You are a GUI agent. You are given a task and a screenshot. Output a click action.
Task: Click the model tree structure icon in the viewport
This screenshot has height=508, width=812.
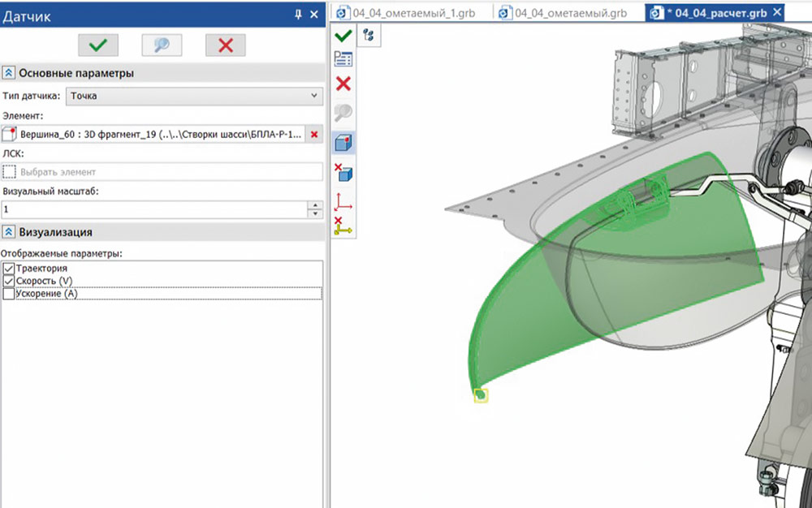[x=368, y=36]
